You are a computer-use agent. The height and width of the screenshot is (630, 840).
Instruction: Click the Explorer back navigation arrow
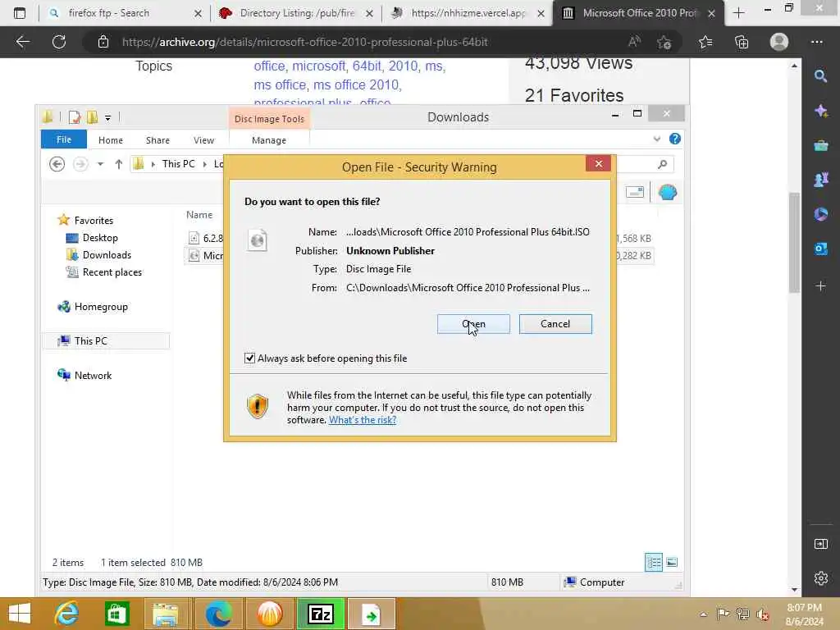(x=57, y=164)
